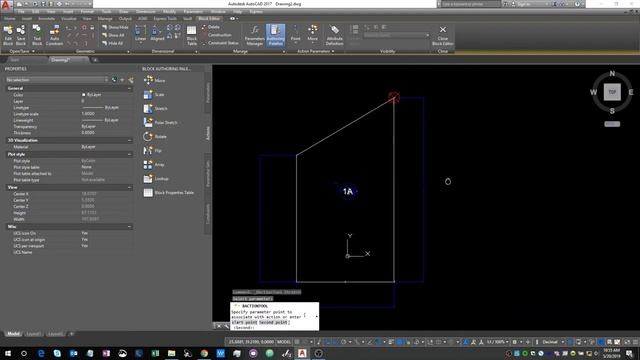Screen dimensions: 640x360
Task: Open the Block Editor ribbon tab
Action: (209, 18)
